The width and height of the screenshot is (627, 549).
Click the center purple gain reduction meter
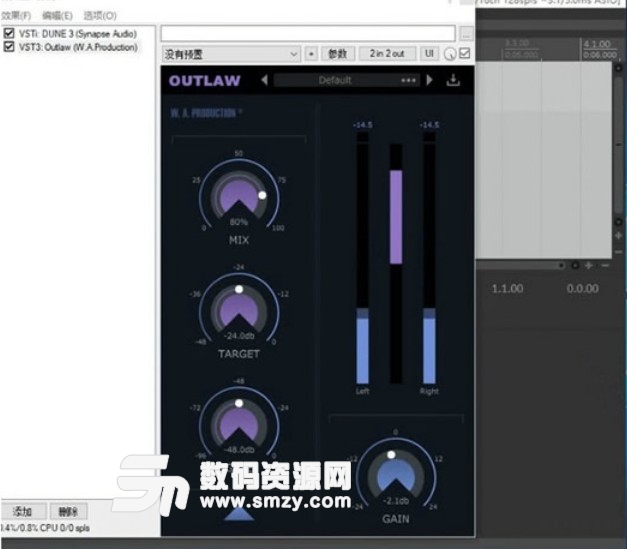396,264
